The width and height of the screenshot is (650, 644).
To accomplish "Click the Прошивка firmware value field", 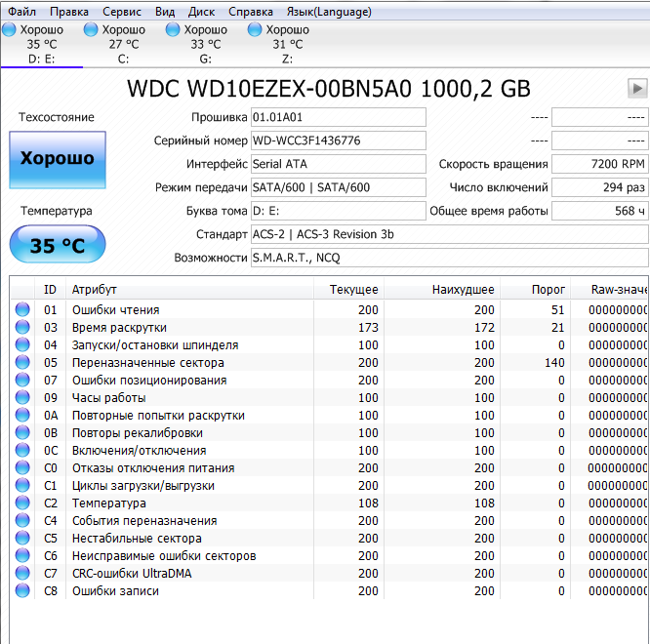I will (338, 117).
